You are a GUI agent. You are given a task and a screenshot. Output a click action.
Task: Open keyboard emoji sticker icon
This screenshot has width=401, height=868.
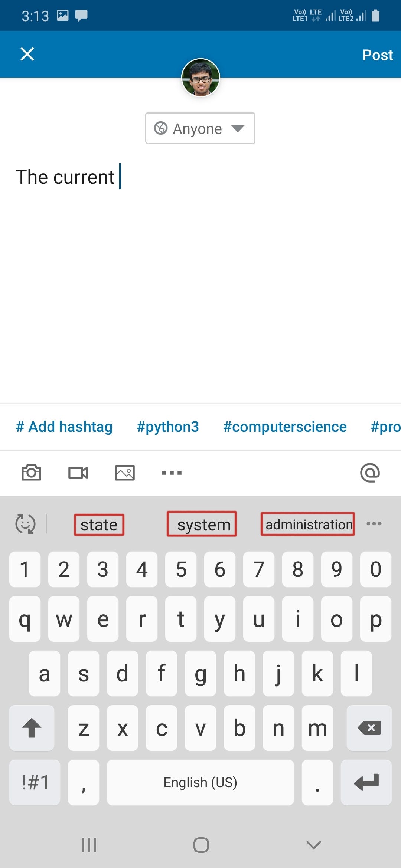coord(25,524)
